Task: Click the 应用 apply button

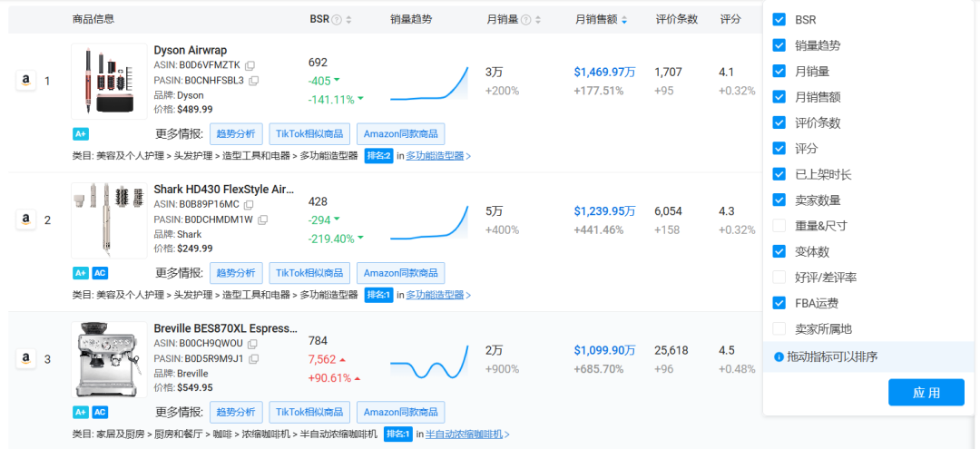Action: [926, 392]
